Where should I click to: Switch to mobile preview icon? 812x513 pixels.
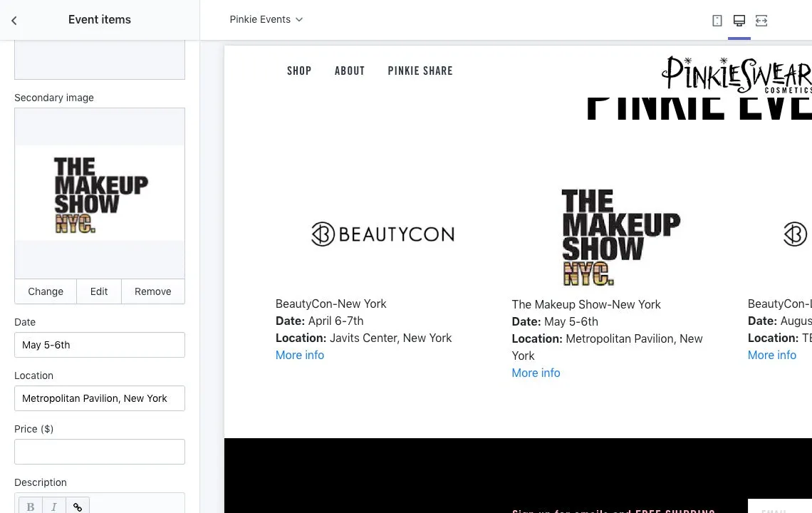pyautogui.click(x=717, y=20)
